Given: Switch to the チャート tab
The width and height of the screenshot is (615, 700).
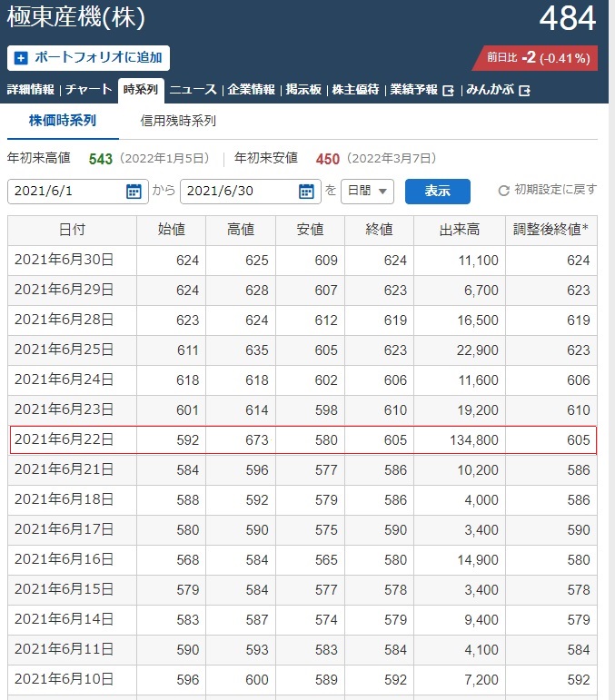Looking at the screenshot, I should tap(88, 90).
